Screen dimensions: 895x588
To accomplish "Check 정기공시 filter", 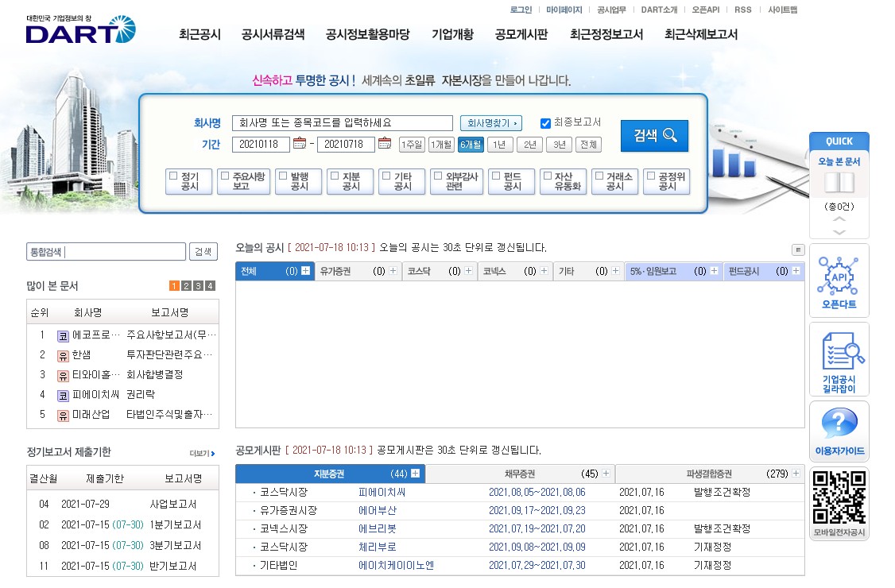I will [x=173, y=176].
